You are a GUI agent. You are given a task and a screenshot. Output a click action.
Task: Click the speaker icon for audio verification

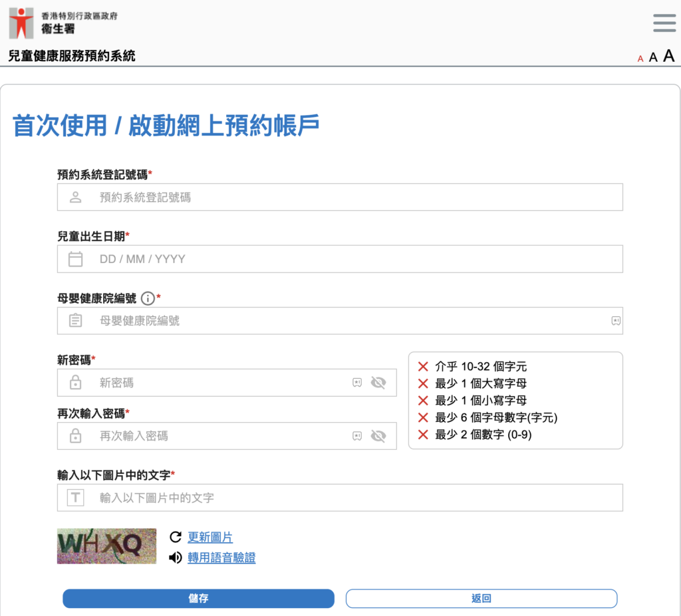176,558
